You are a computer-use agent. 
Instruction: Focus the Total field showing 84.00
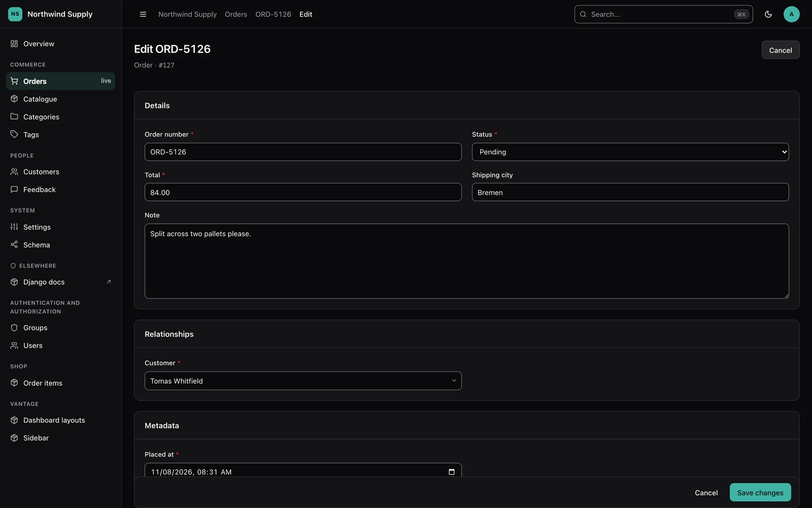(303, 192)
